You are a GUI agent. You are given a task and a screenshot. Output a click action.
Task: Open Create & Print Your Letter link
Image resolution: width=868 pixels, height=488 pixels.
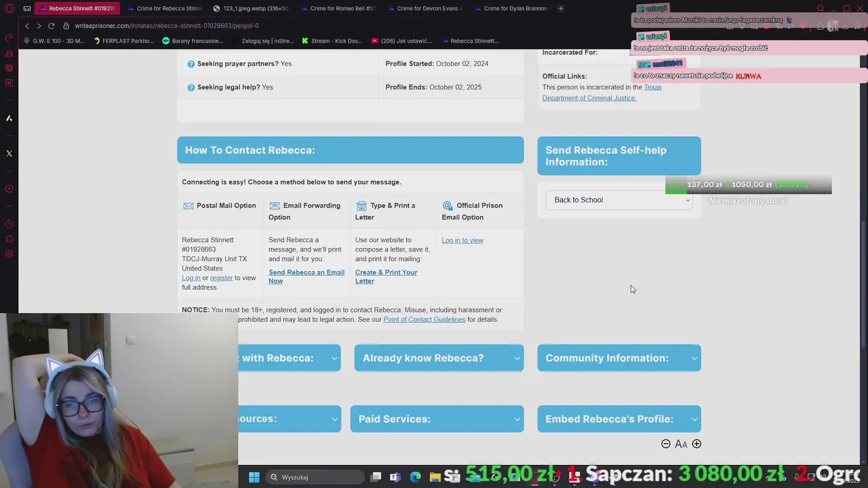[x=386, y=277]
